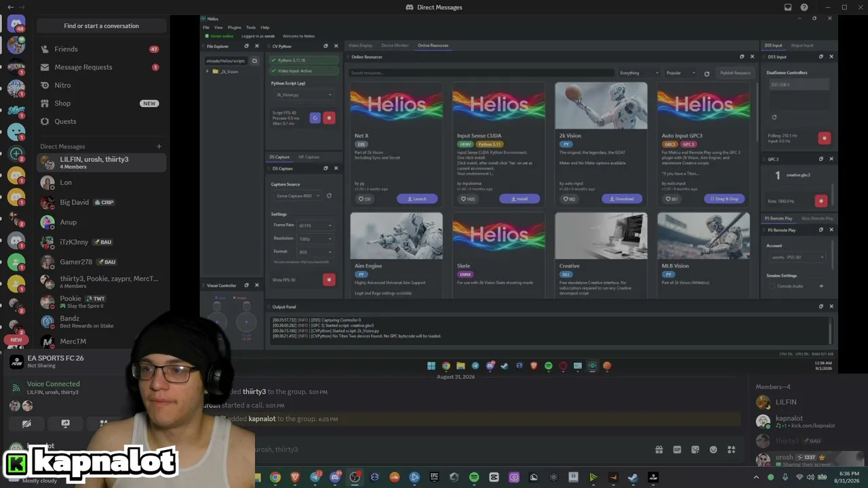Open Message Requests in Discord
868x488 pixels.
point(101,67)
